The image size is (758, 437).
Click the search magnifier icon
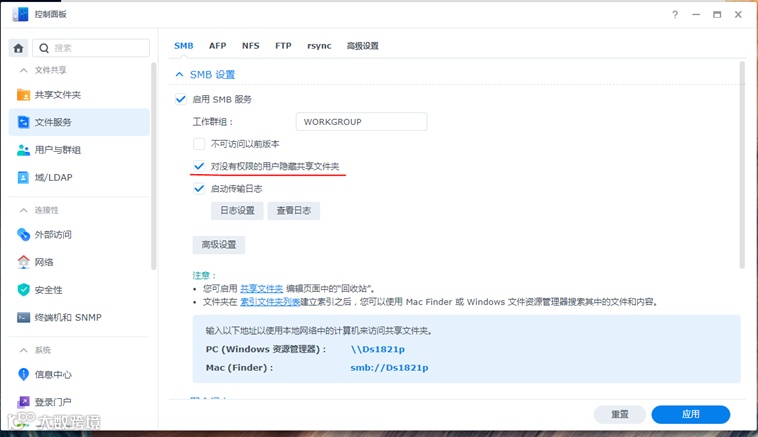pyautogui.click(x=44, y=48)
